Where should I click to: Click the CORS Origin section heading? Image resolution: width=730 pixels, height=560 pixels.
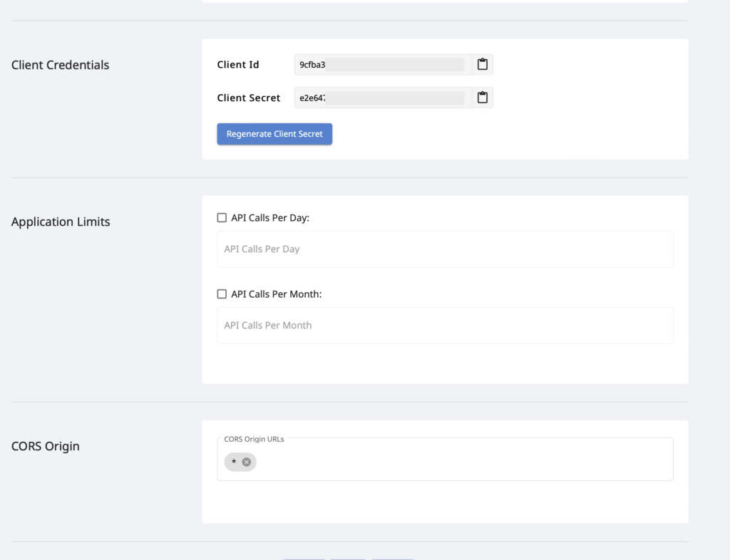(46, 446)
